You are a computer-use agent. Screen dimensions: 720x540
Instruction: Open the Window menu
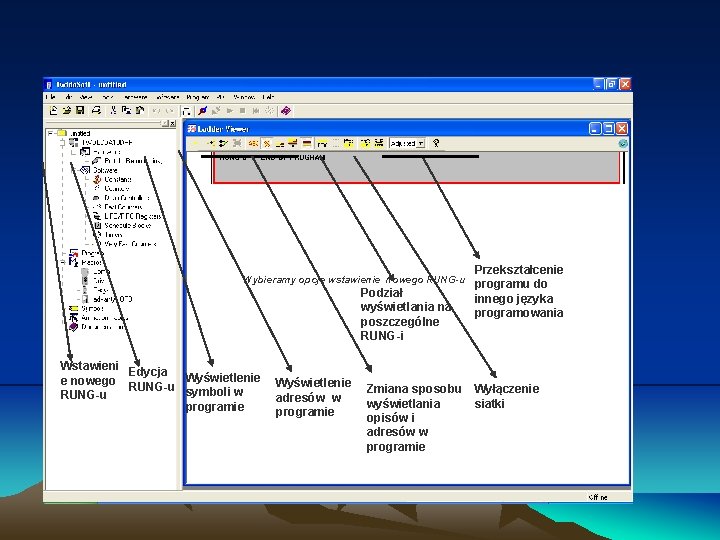click(244, 97)
